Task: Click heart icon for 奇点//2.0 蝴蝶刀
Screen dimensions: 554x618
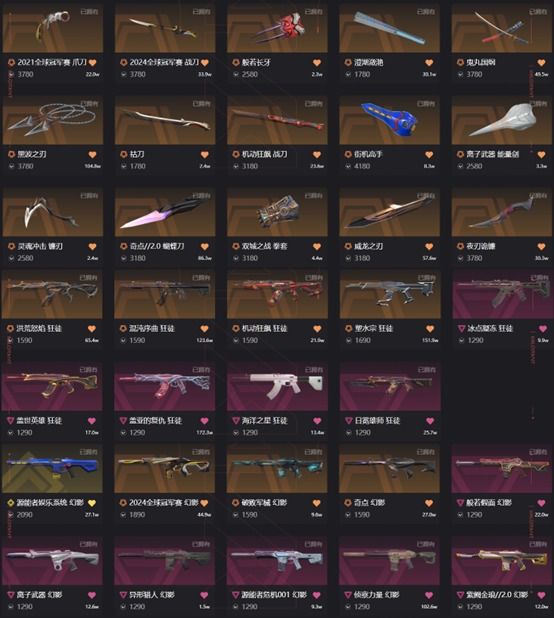Action: click(x=204, y=247)
